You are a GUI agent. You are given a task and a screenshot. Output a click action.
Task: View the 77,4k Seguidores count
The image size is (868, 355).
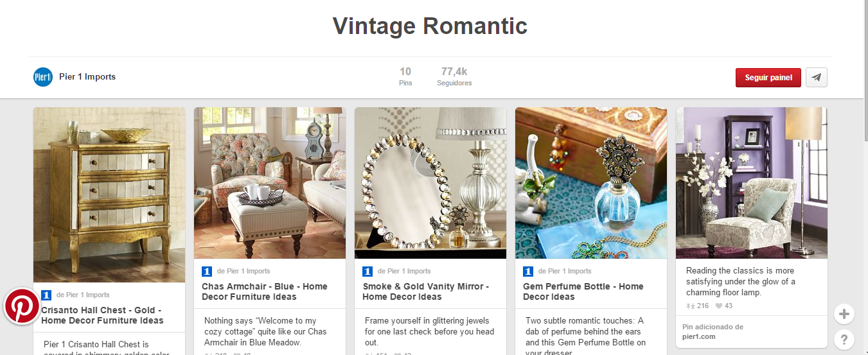point(454,76)
